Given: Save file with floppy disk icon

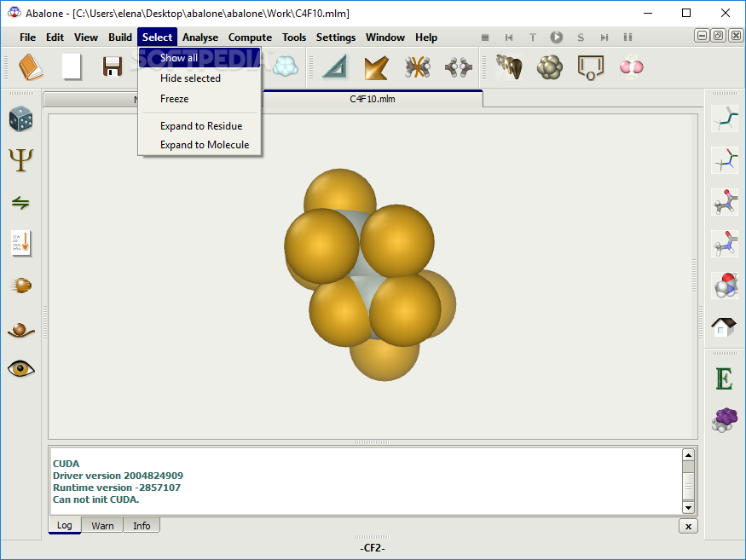Looking at the screenshot, I should tap(113, 66).
